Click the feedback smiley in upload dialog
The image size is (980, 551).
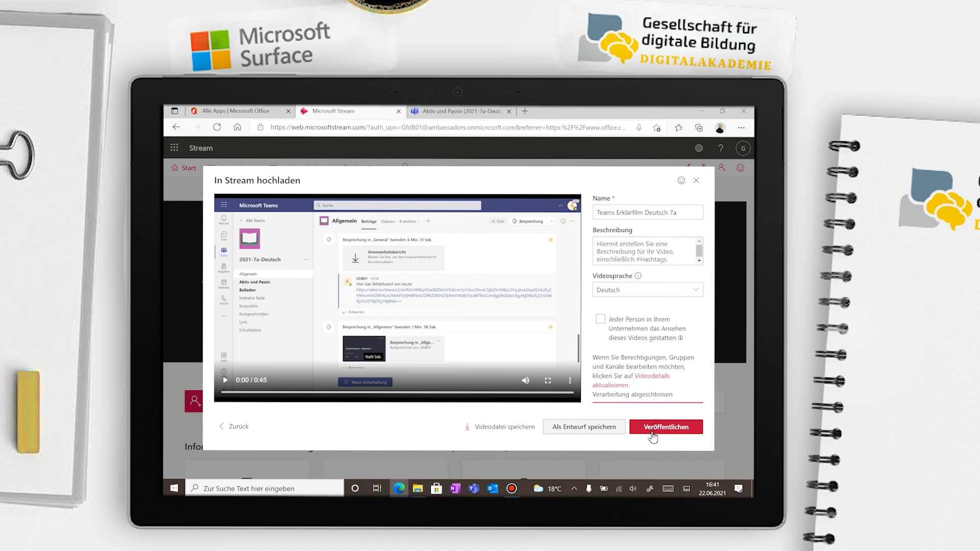(x=681, y=181)
